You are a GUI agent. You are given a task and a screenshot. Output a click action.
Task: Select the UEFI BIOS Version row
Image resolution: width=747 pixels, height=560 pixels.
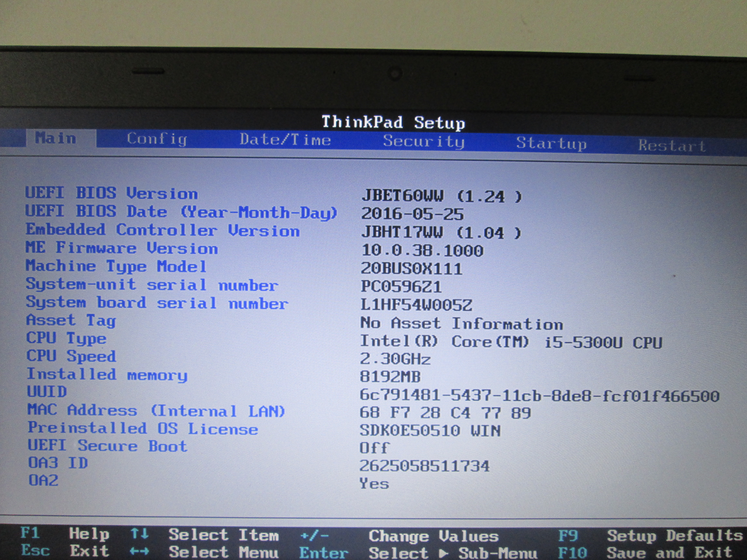(111, 193)
